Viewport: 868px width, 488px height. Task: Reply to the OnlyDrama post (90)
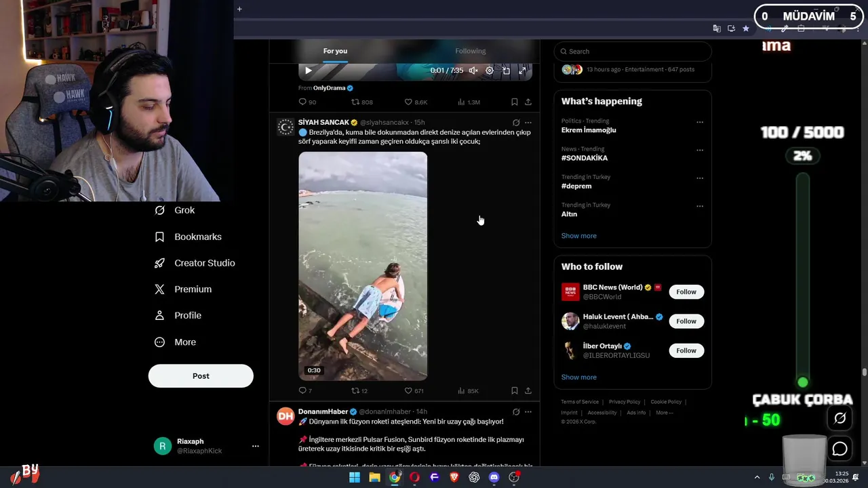[x=307, y=102]
